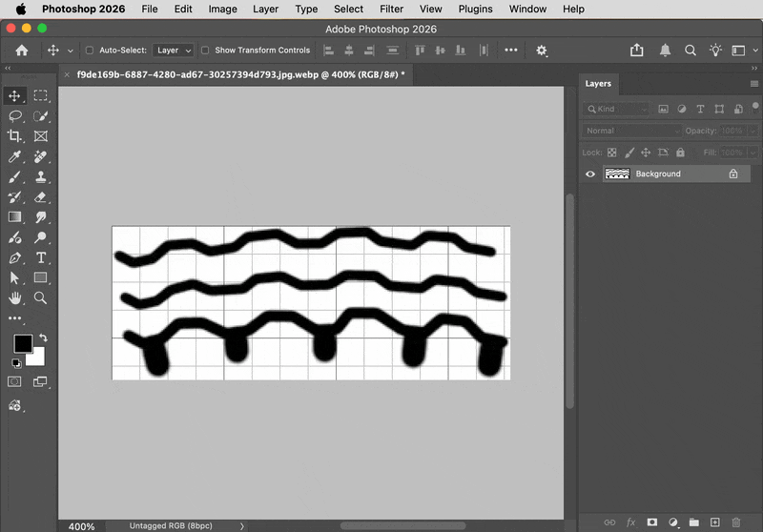
Task: Select the Horizontal Type tool
Action: pyautogui.click(x=40, y=257)
